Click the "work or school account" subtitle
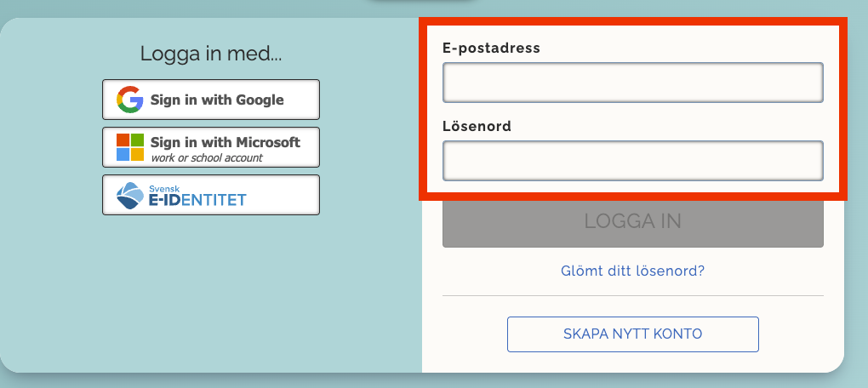The height and width of the screenshot is (388, 868). [x=207, y=157]
